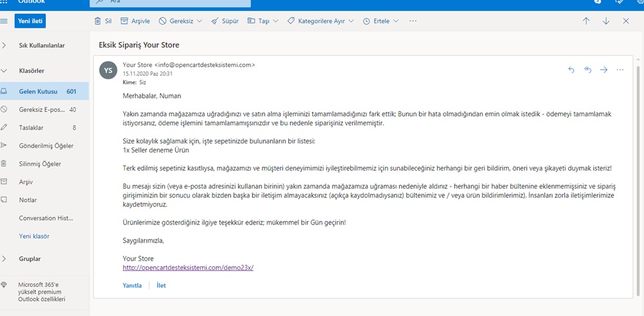Image resolution: width=644 pixels, height=316 pixels.
Task: Click the diamond premium icon
Action: [x=4, y=284]
